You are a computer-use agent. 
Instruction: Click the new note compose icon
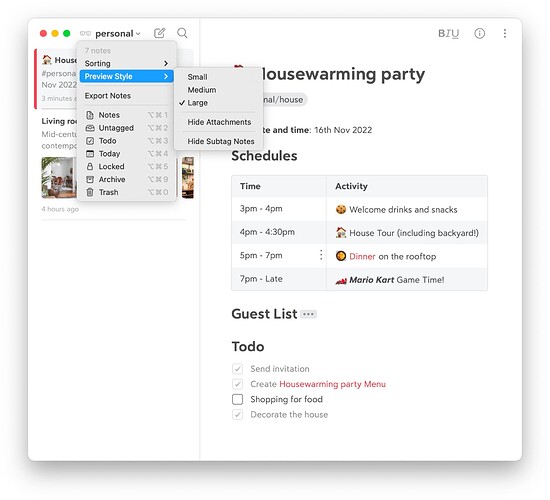click(160, 33)
